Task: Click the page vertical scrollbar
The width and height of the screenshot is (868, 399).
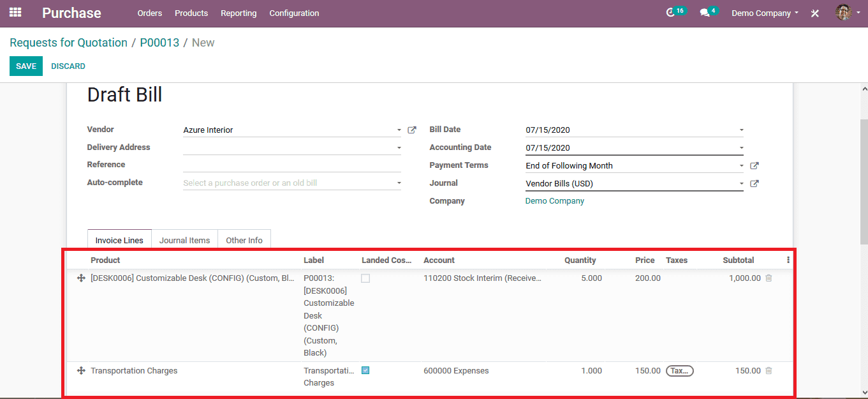Action: click(x=864, y=181)
